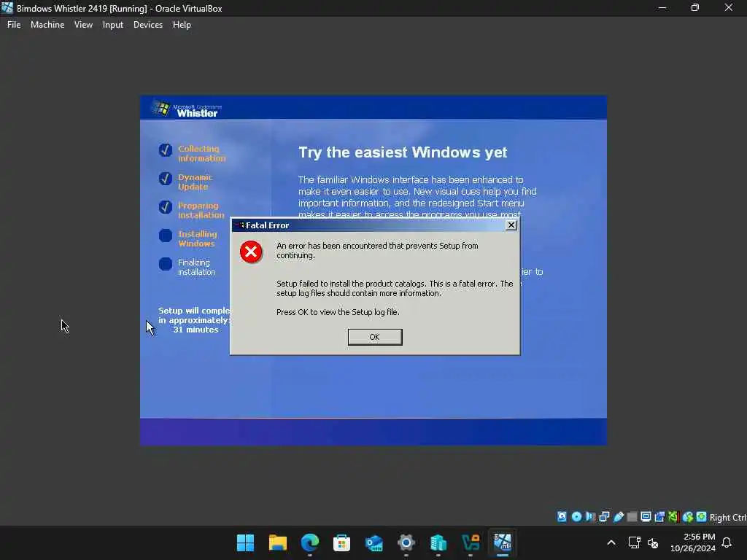Open File Explorer from the taskbar
Image resolution: width=747 pixels, height=560 pixels.
278,542
